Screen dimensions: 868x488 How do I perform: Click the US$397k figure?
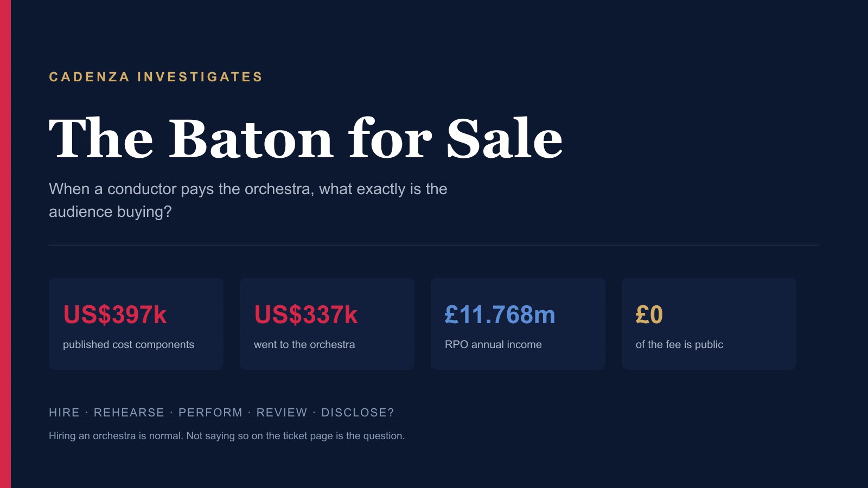[x=115, y=314]
